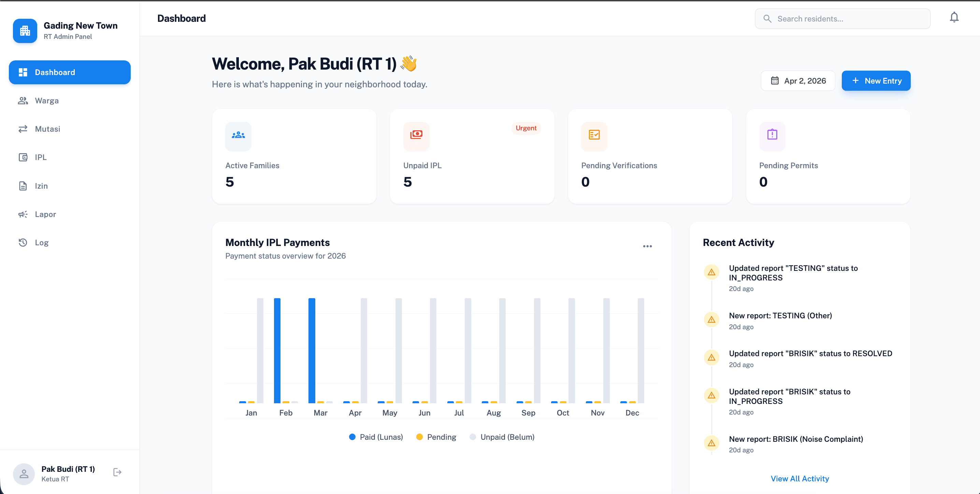Click the notification bell icon

(954, 17)
